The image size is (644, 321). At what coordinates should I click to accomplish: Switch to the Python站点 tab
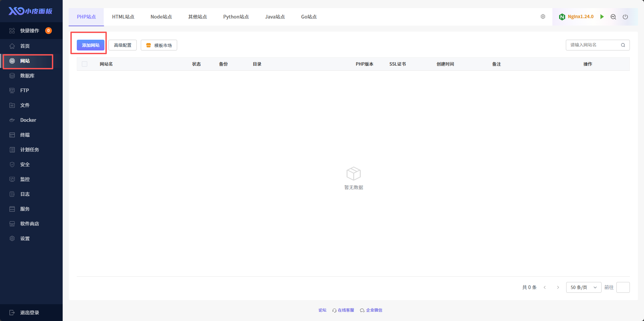[236, 17]
